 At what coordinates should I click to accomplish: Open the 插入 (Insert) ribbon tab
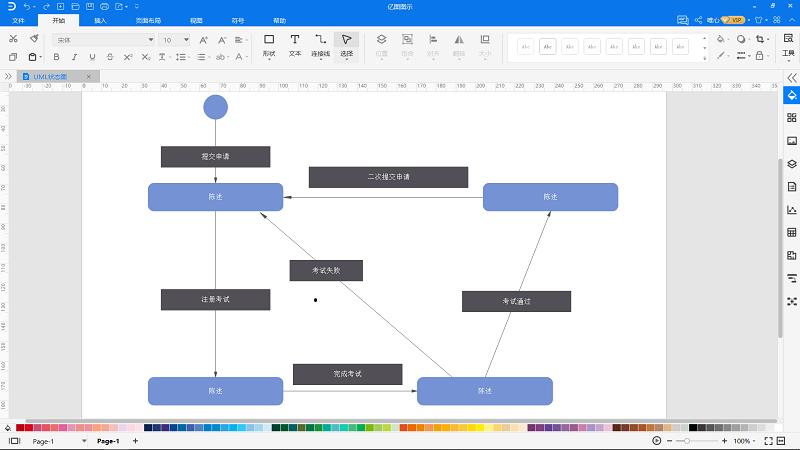pyautogui.click(x=100, y=20)
